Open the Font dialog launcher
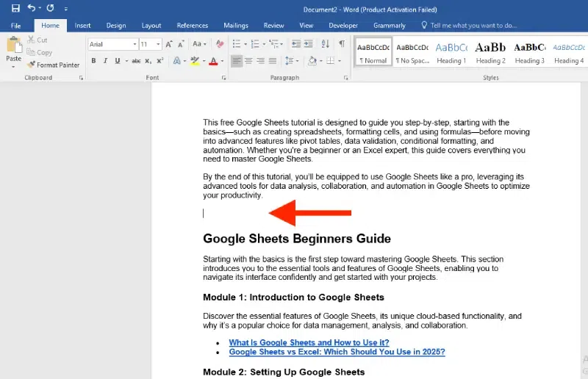Viewport: 588px width, 379px height. coord(224,78)
